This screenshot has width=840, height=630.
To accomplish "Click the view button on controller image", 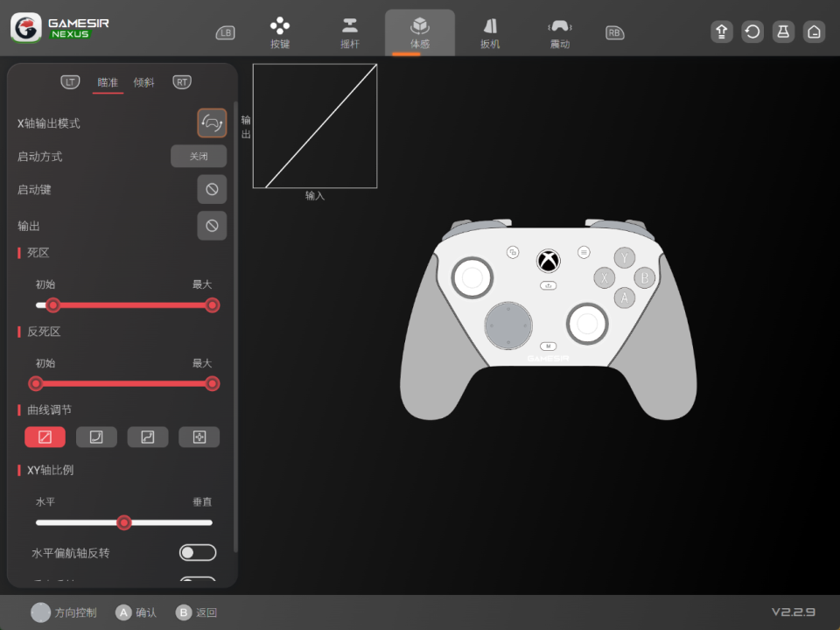I will tap(513, 252).
